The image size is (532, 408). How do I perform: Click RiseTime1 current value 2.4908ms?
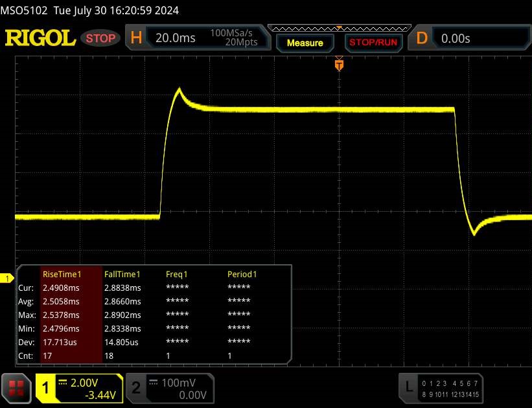tap(61, 288)
